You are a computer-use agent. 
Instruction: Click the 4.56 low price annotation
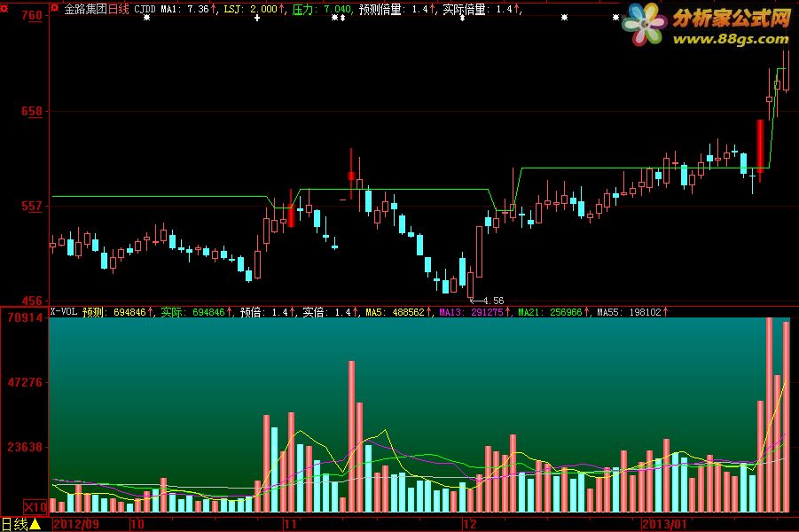point(493,301)
